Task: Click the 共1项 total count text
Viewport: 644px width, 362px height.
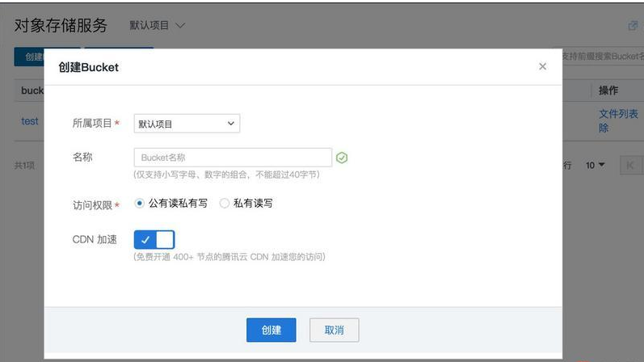Action: 24,165
